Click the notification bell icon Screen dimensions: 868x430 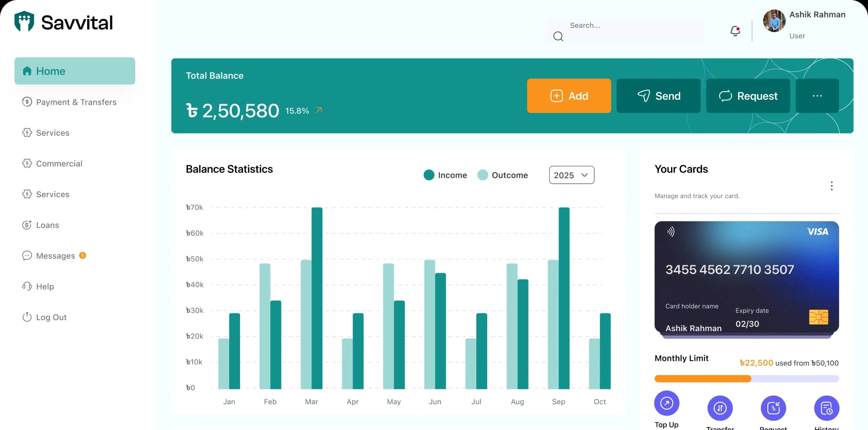pyautogui.click(x=735, y=31)
